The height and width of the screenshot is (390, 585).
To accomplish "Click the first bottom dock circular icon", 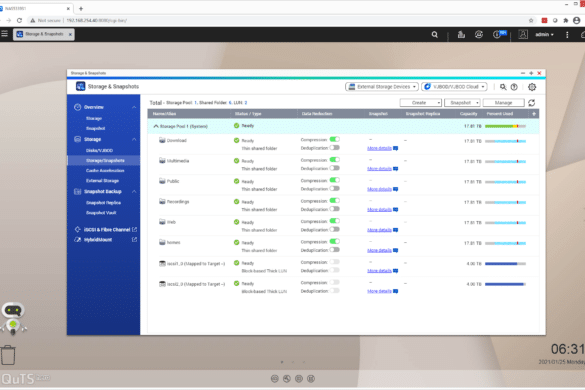I will (x=275, y=379).
